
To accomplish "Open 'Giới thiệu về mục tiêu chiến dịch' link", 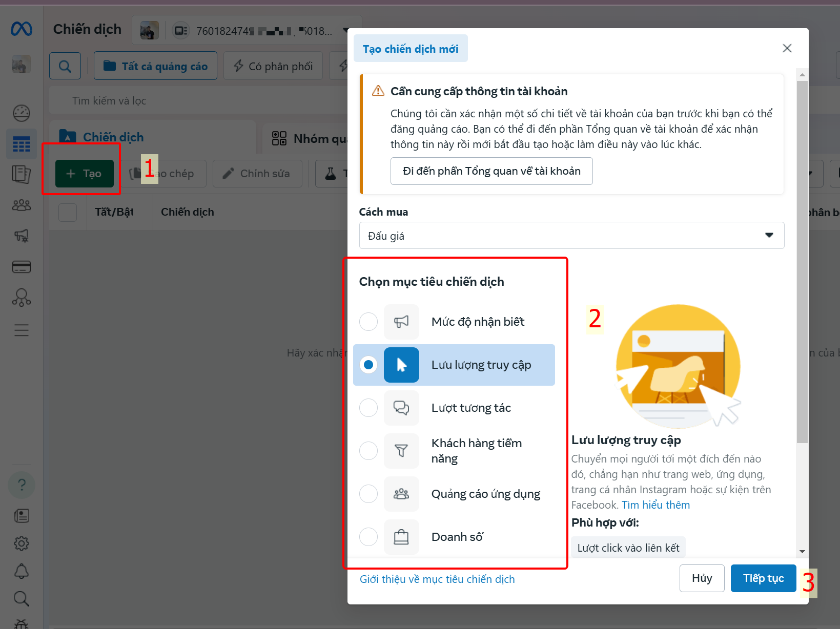I will tap(437, 579).
